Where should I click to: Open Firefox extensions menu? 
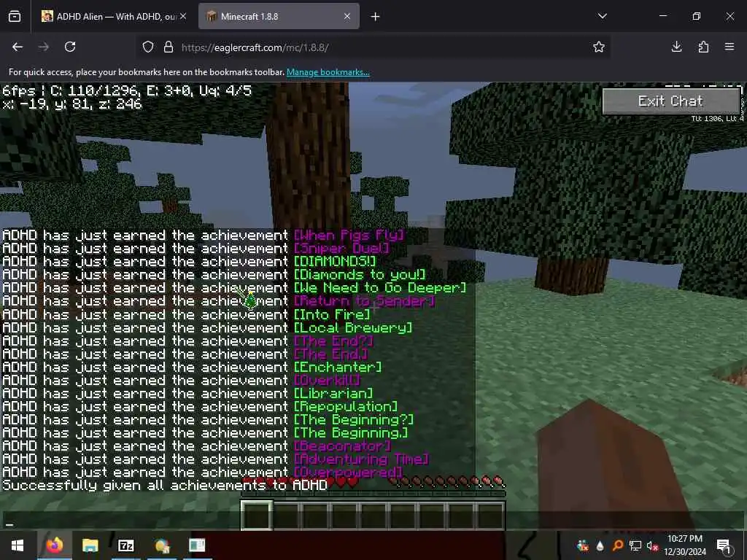703,47
